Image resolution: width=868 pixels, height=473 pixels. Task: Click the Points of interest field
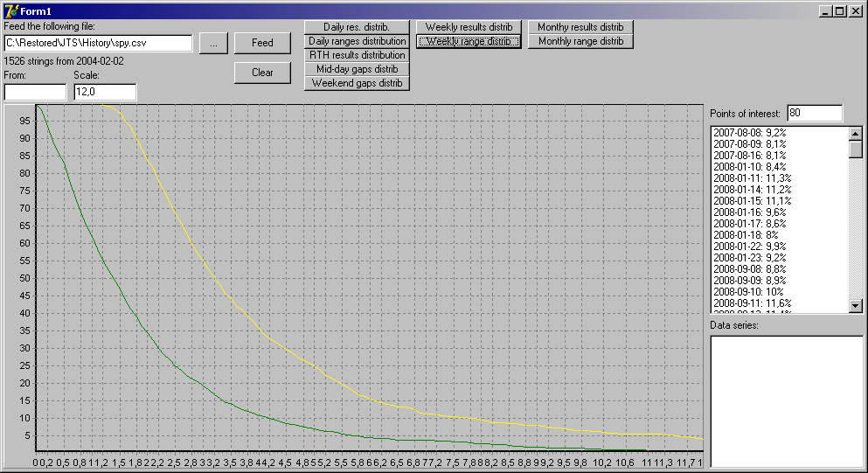click(815, 113)
